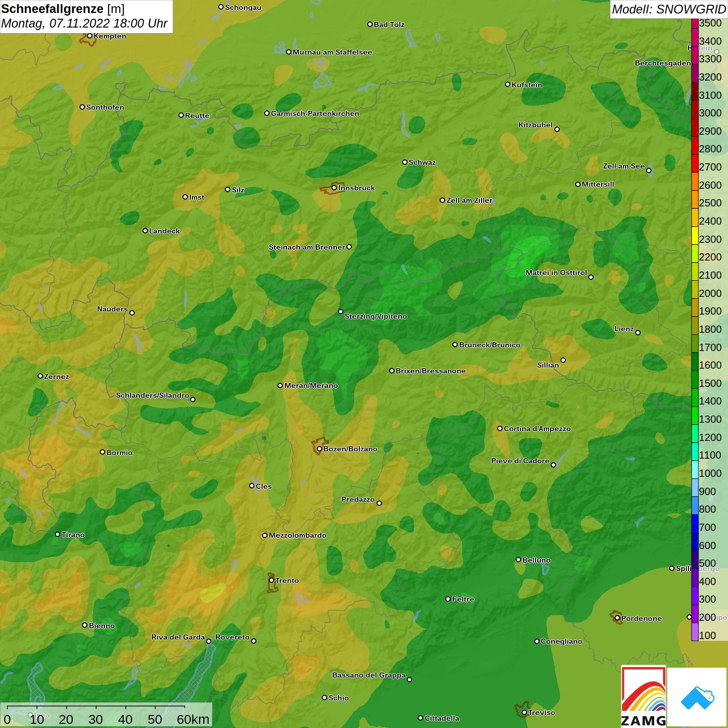Click the Sonthofen label
Viewport: 728px width, 728px height.
[105, 107]
